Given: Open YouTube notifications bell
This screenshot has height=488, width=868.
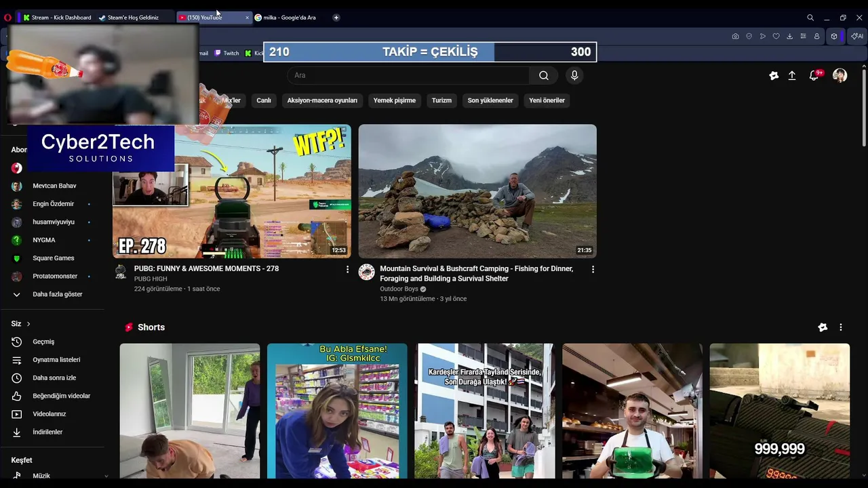Looking at the screenshot, I should (x=814, y=75).
